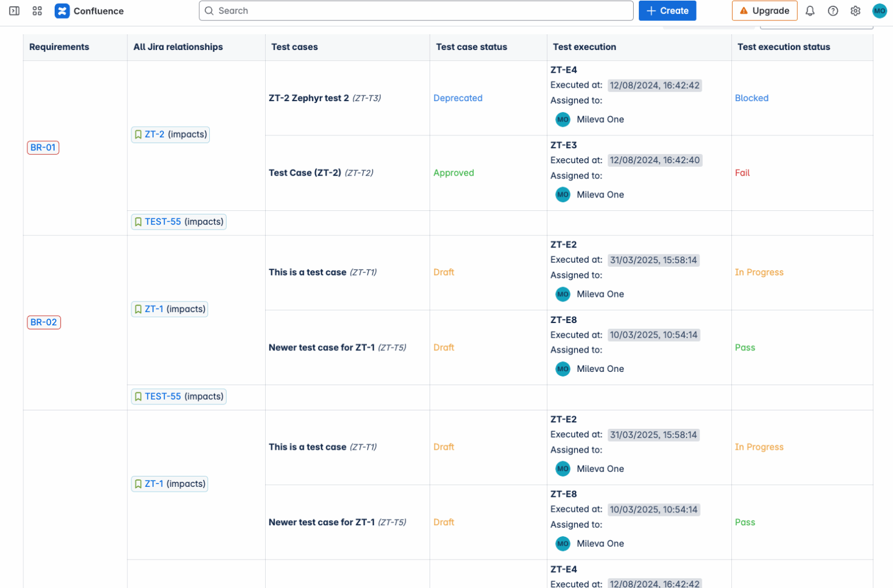The image size is (893, 588).
Task: Click the warning triangle on the Upgrade button
Action: [x=744, y=10]
